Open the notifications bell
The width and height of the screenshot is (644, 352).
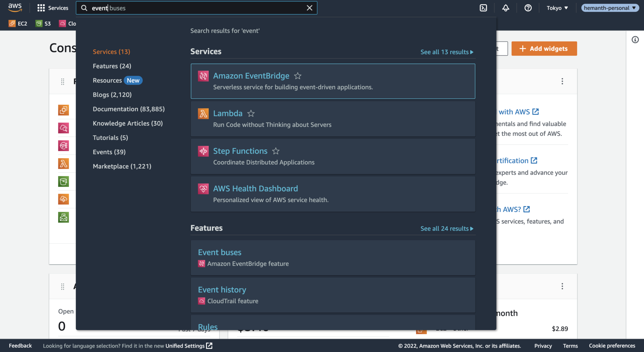point(506,8)
